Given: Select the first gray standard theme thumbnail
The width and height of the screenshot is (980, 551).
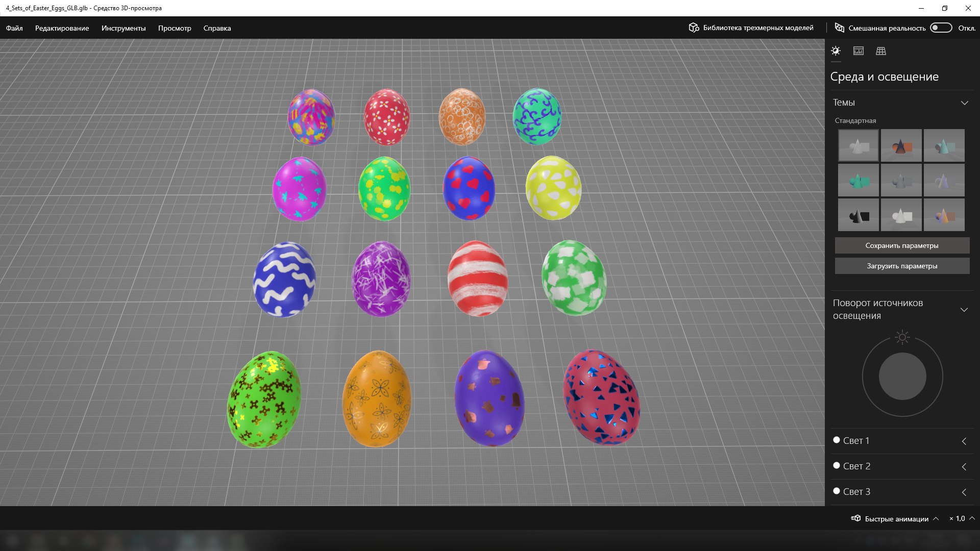Looking at the screenshot, I should tap(859, 145).
